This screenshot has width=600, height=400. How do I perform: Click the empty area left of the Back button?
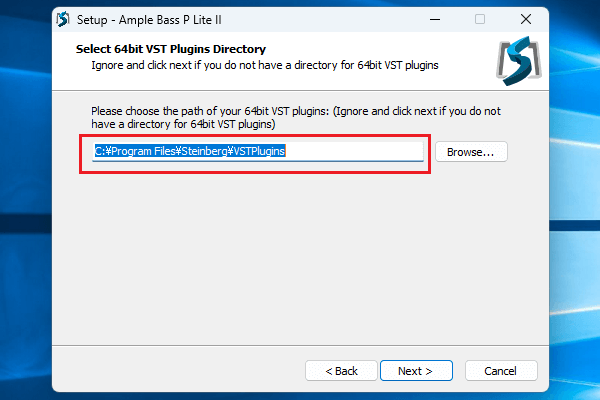[x=180, y=371]
